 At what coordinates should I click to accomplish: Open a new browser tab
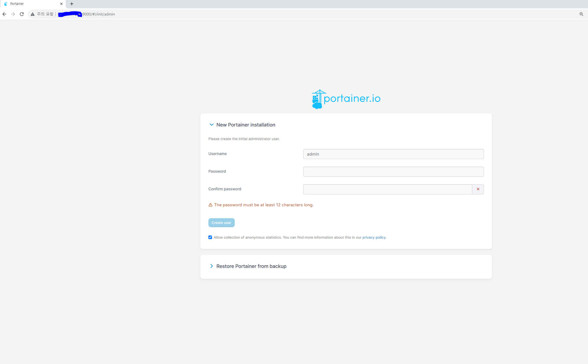point(72,4)
